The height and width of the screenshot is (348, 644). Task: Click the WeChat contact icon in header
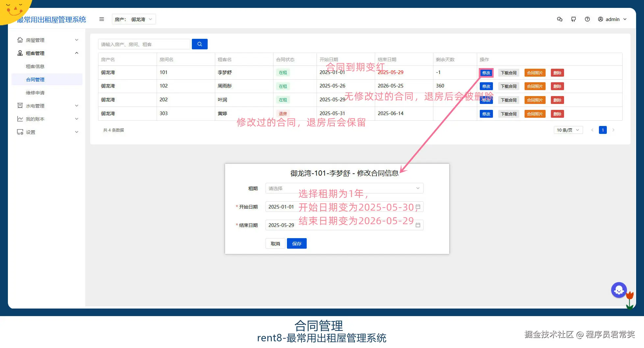559,19
